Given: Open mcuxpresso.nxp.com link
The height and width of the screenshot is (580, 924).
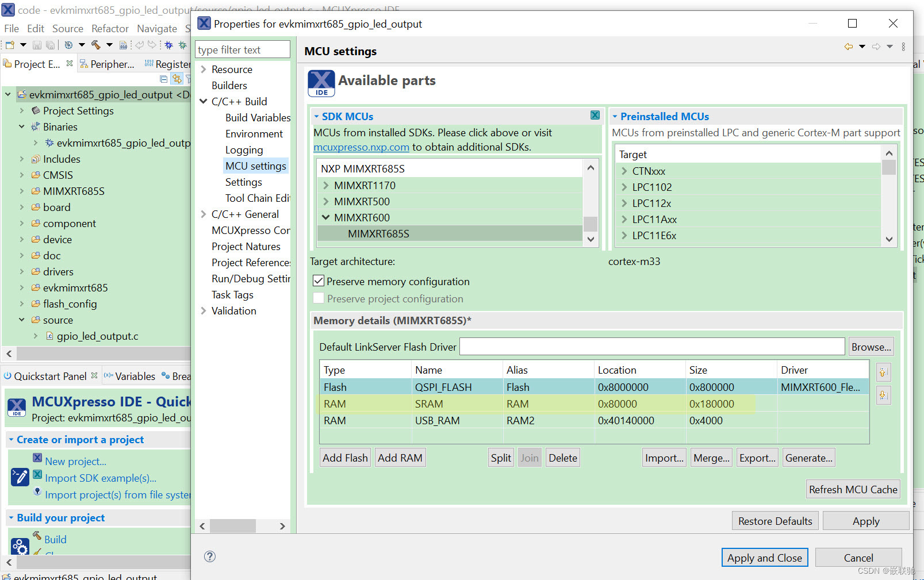Looking at the screenshot, I should click(361, 147).
